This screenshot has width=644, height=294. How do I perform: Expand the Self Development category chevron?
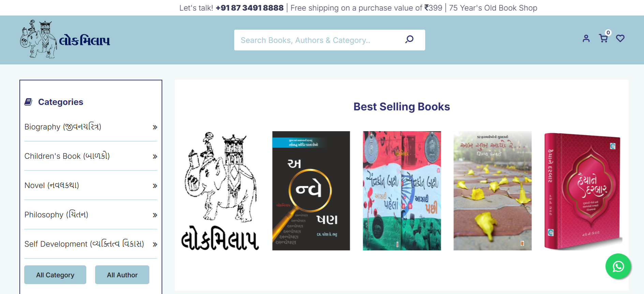155,244
